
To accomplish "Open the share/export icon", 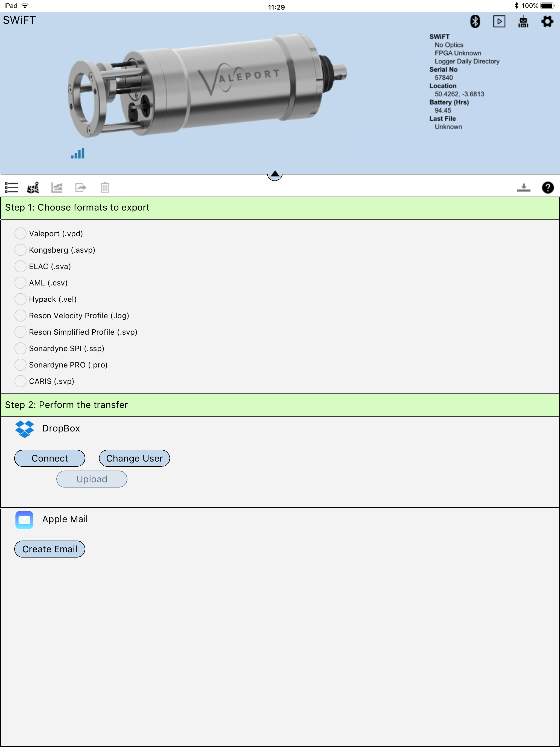I will [81, 187].
